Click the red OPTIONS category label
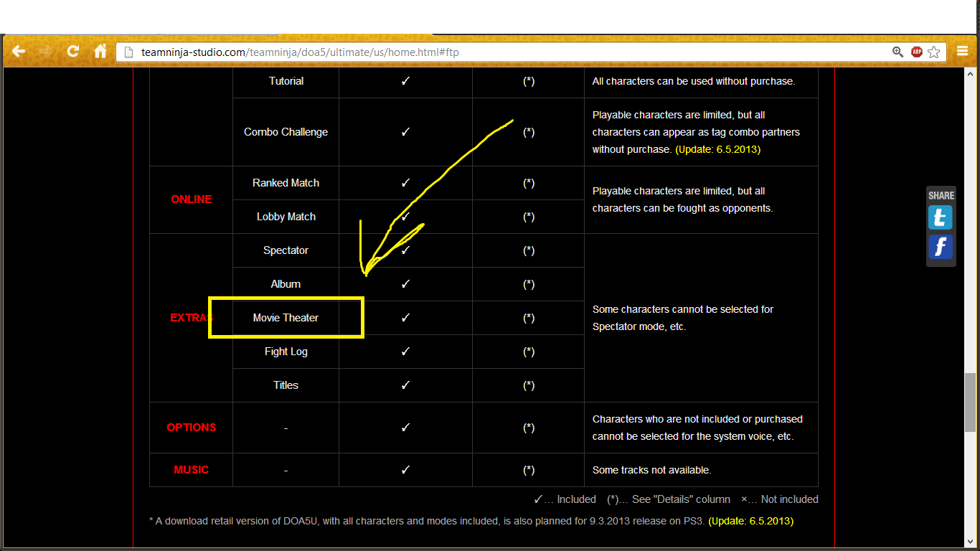This screenshot has width=980, height=551. point(191,428)
